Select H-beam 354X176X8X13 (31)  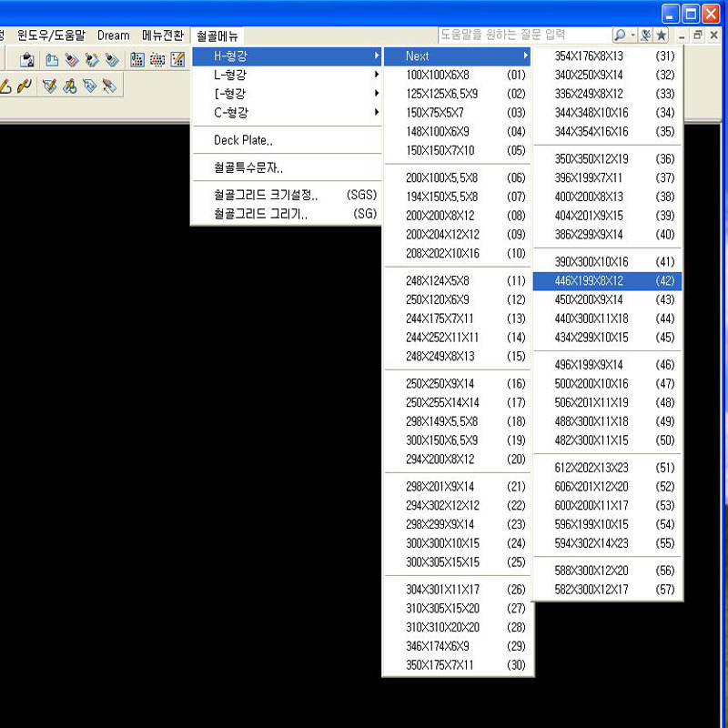pyautogui.click(x=607, y=56)
